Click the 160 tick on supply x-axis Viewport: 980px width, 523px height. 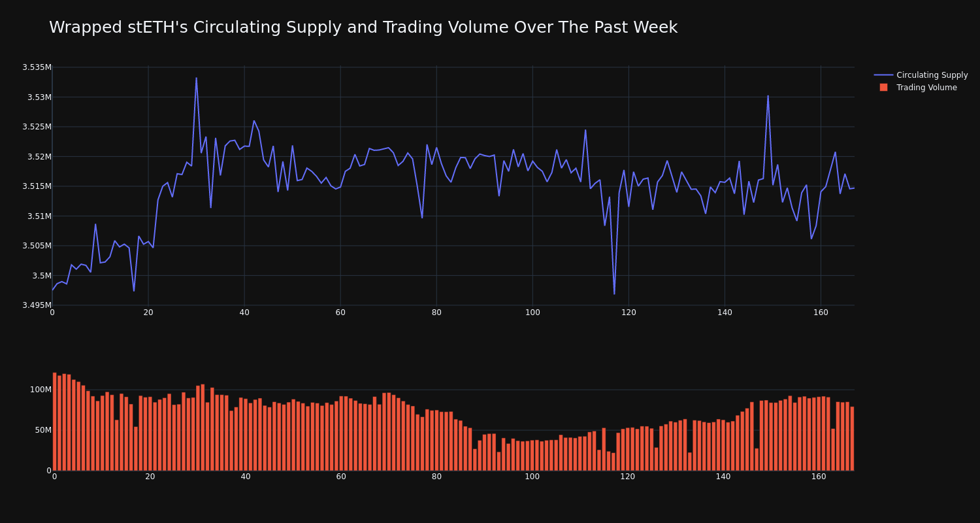[x=821, y=313]
